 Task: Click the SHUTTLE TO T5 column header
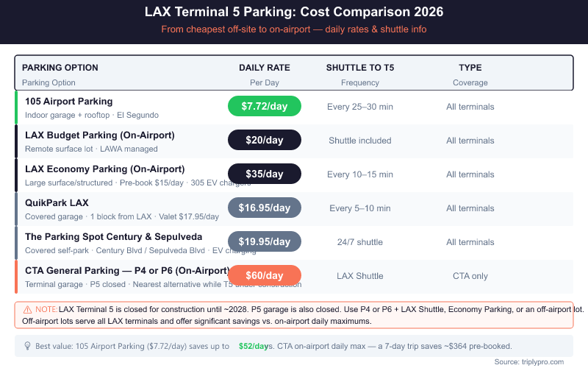(360, 68)
